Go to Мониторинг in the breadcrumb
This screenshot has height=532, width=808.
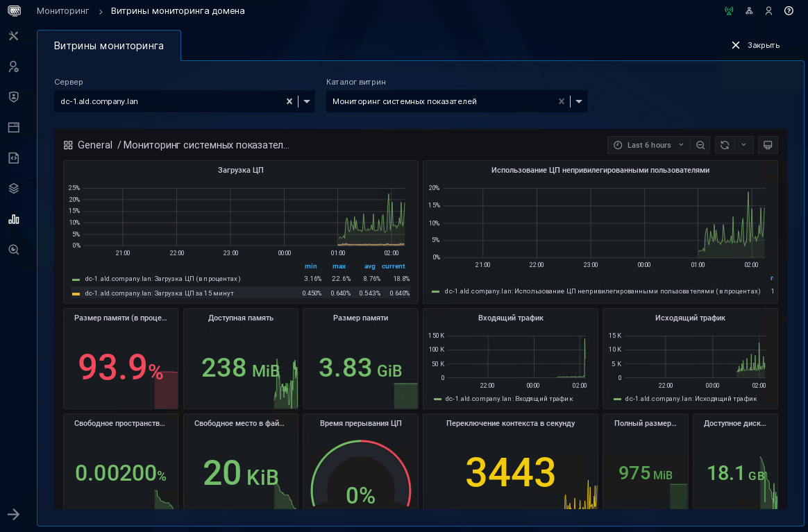(63, 11)
